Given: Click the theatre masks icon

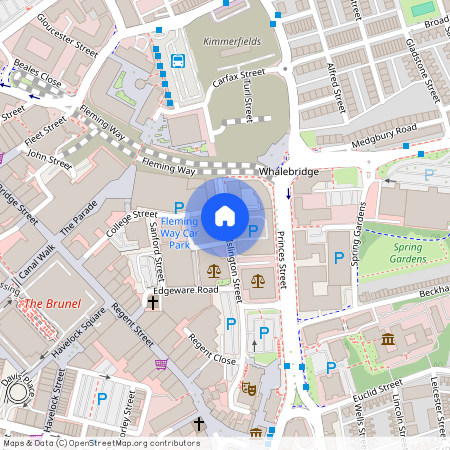Looking at the screenshot, I should [249, 389].
